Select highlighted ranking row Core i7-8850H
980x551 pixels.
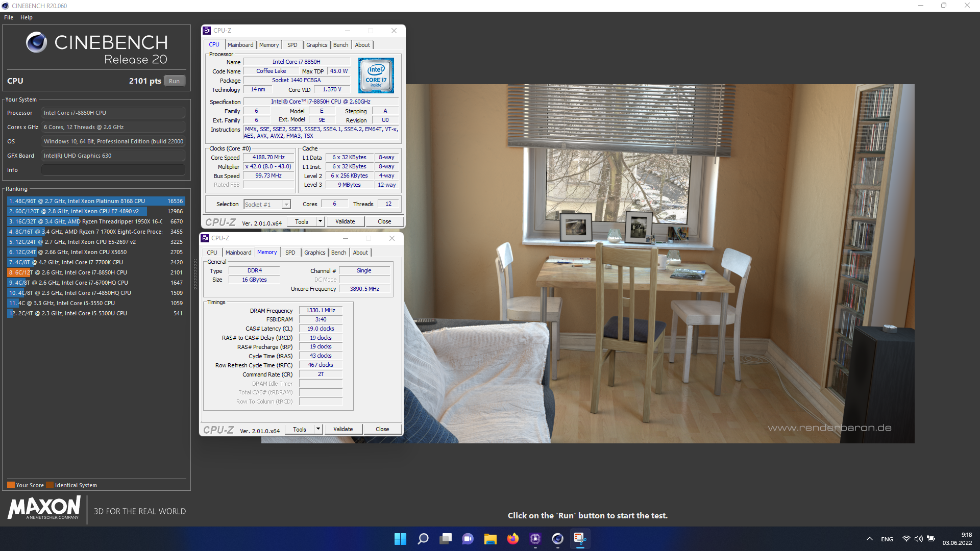[96, 272]
